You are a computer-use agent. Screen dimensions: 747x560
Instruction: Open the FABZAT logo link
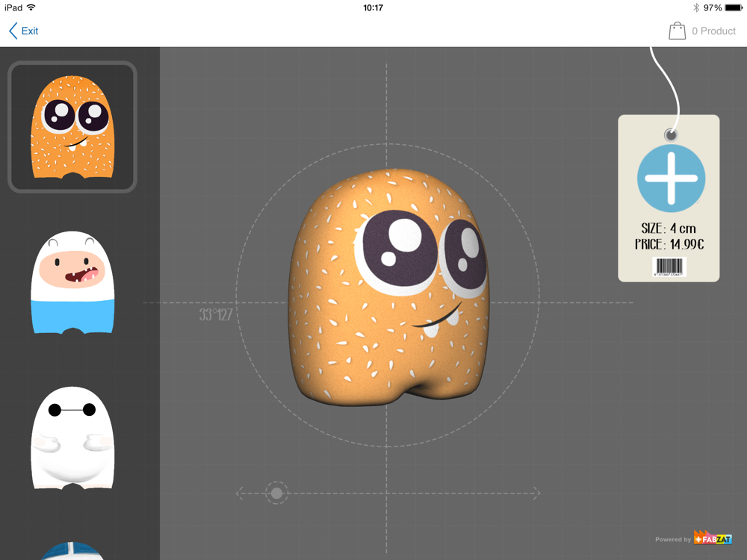coord(712,538)
